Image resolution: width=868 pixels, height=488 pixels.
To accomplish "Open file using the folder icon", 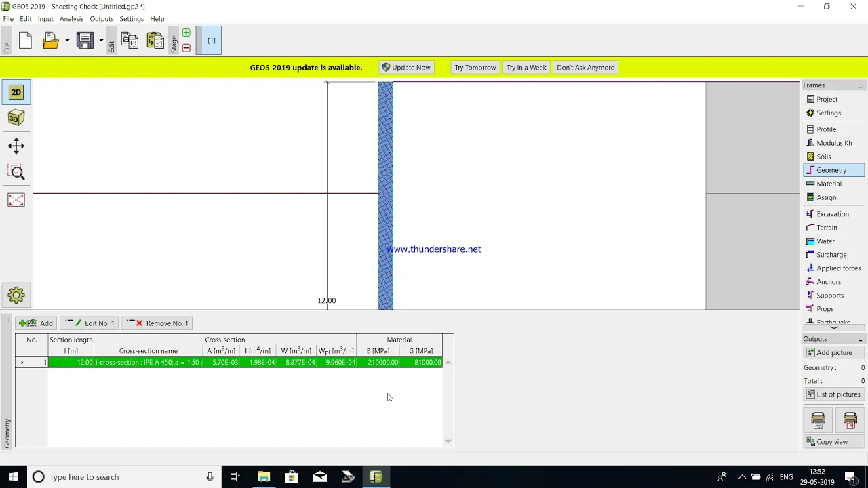I will 51,41.
